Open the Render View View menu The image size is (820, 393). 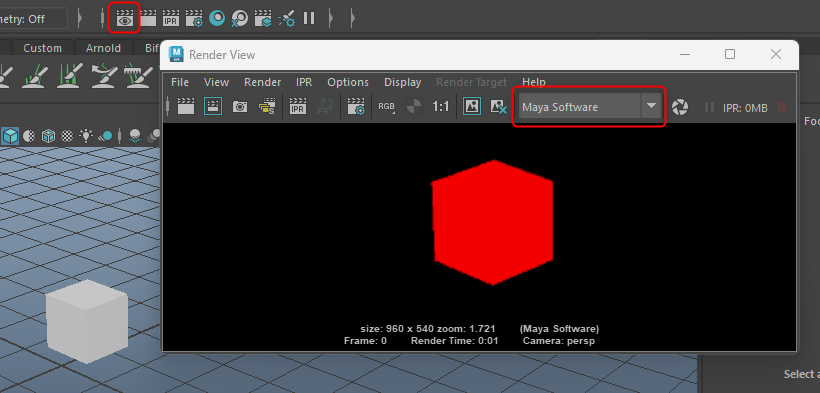click(217, 82)
